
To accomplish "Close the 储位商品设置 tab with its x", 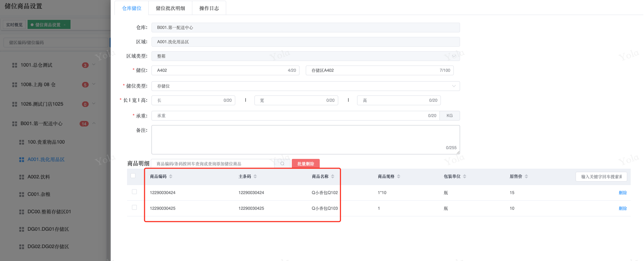I will click(x=65, y=25).
